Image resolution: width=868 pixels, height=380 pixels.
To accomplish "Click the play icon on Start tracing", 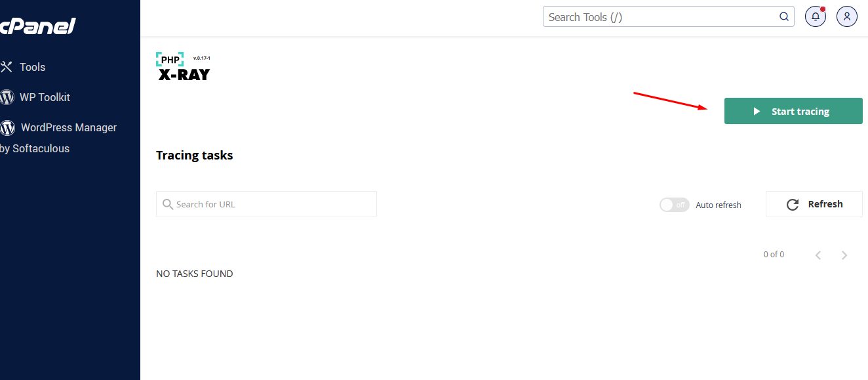I will 757,112.
